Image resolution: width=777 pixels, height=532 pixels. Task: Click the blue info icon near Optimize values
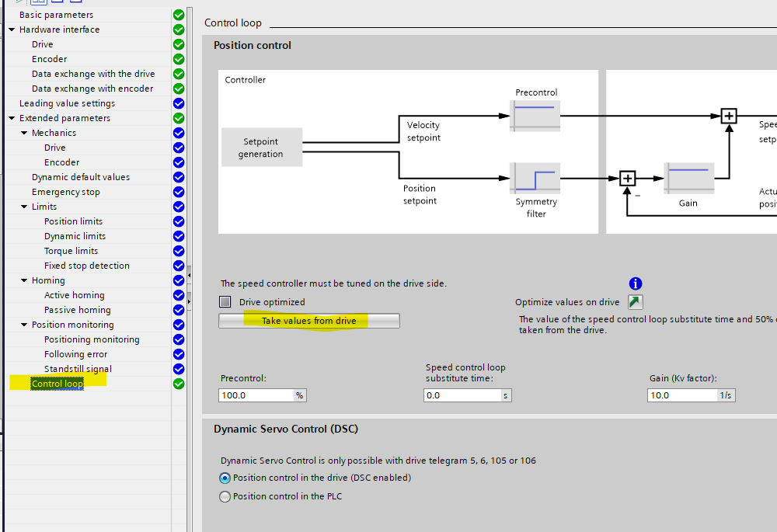(x=636, y=283)
